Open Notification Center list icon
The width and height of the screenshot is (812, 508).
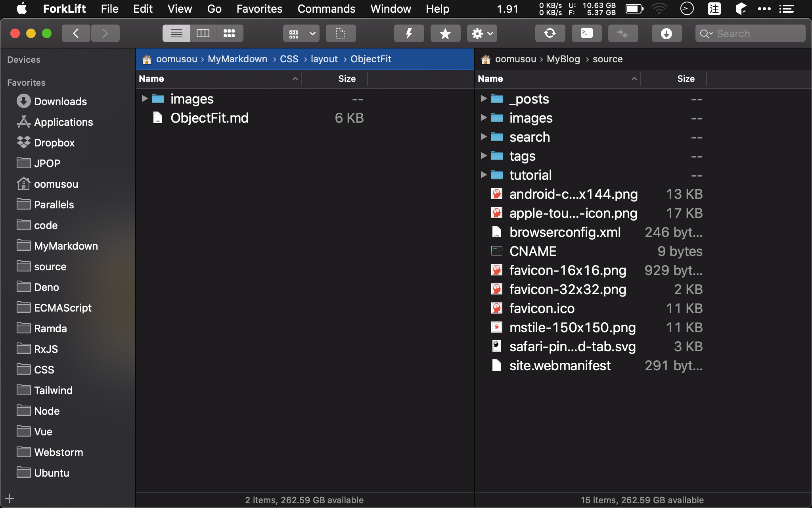click(786, 9)
